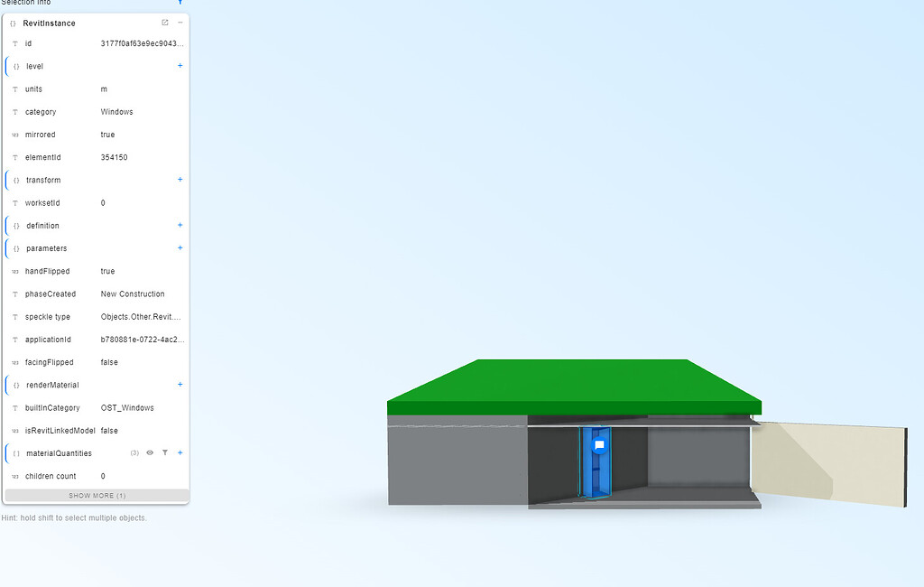Click the elementId row value 354150
The width and height of the screenshot is (924, 587).
click(114, 157)
